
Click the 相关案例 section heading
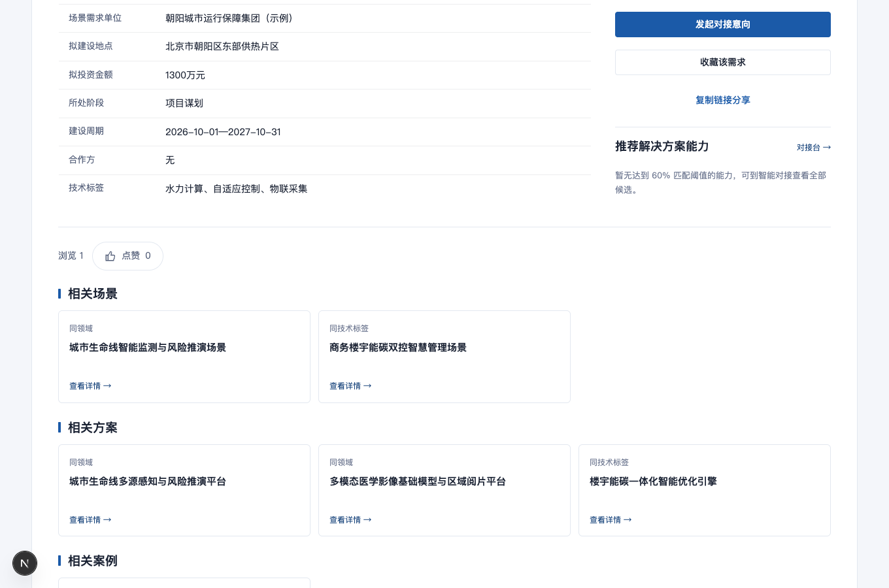pyautogui.click(x=93, y=561)
